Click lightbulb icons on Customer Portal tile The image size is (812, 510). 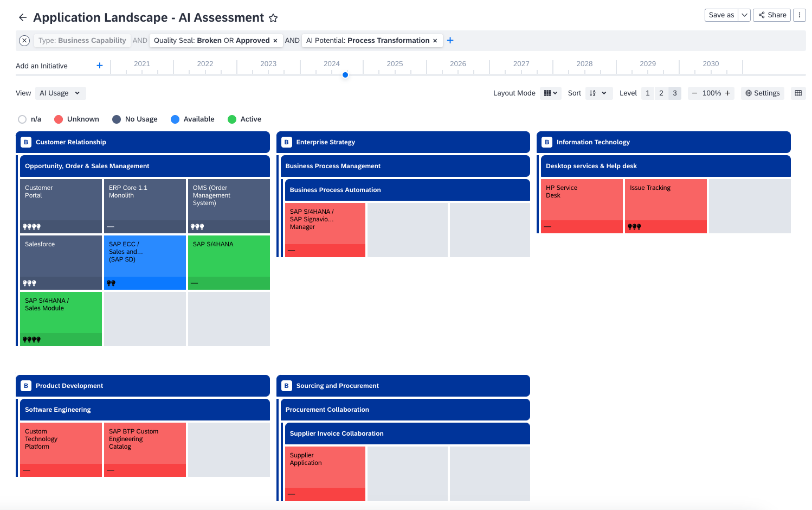(x=31, y=227)
